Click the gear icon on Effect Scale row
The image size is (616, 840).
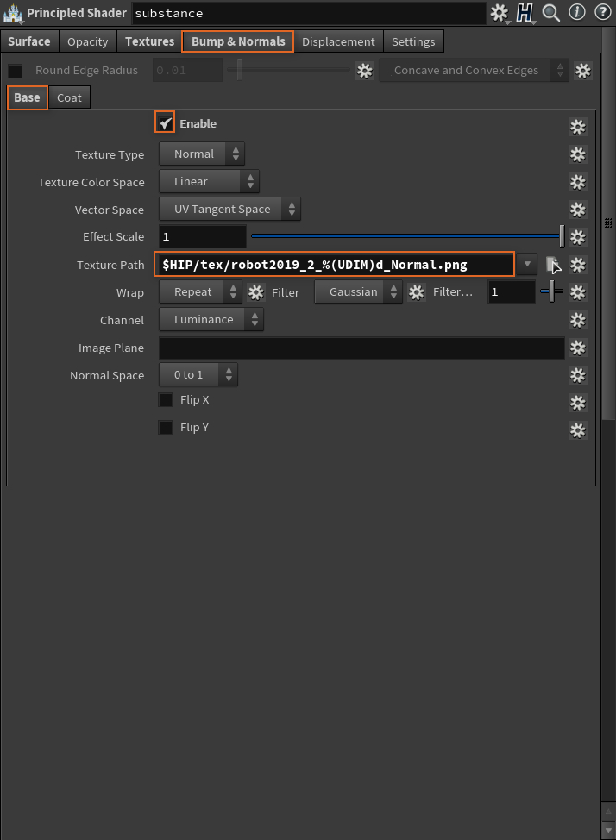pyautogui.click(x=577, y=237)
